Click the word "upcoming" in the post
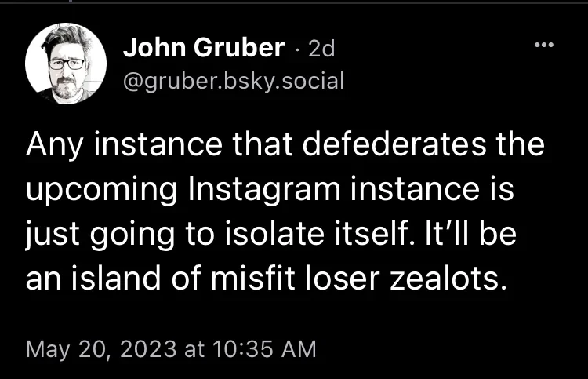Viewport: 588px width, 379px height. coord(94,190)
